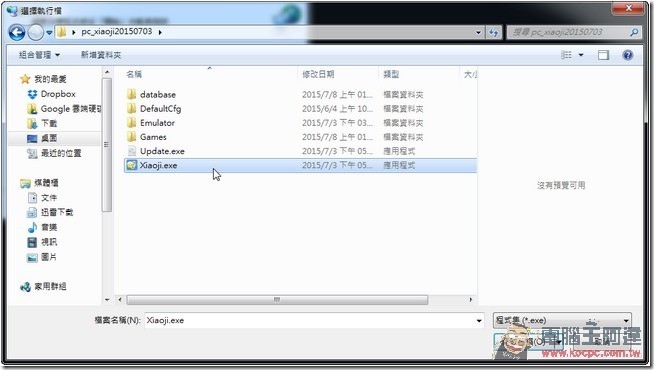Select the Xiaoji.exe application icon

[x=132, y=165]
